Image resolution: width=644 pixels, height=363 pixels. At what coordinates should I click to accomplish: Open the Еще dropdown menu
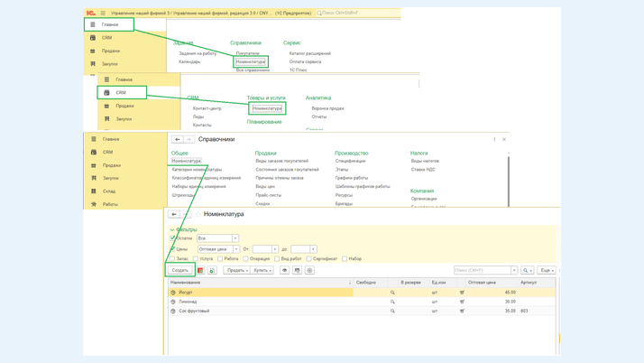(547, 270)
